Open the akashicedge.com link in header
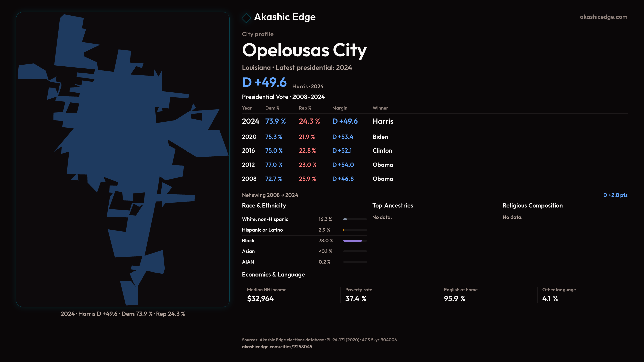 603,17
